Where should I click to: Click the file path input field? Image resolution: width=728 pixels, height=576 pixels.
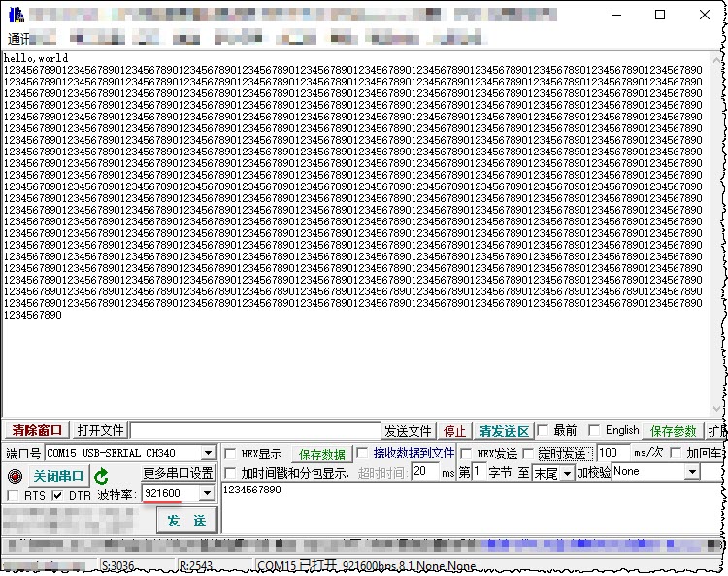pyautogui.click(x=255, y=430)
